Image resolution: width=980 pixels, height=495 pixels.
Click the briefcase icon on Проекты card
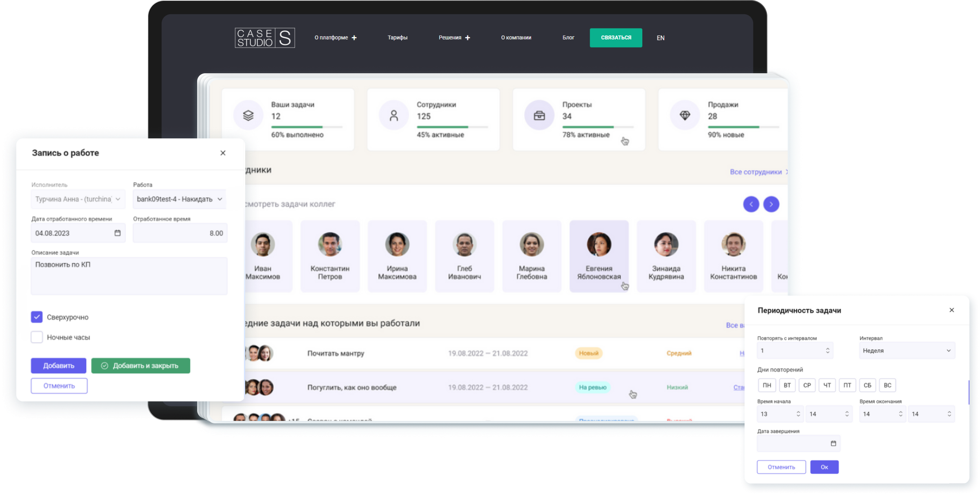(x=539, y=116)
